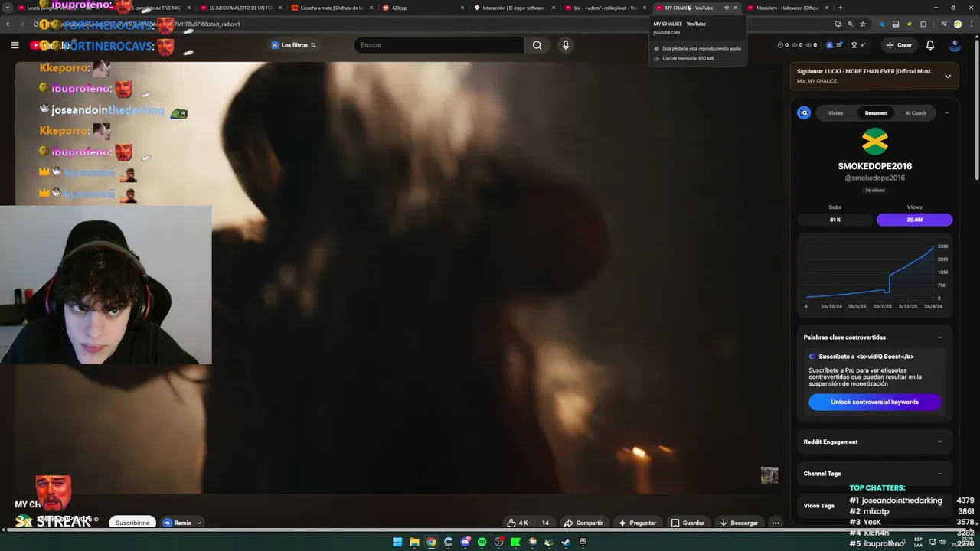This screenshot has width=980, height=551.
Task: Open the YouTube hamburger guide menu
Action: click(15, 45)
